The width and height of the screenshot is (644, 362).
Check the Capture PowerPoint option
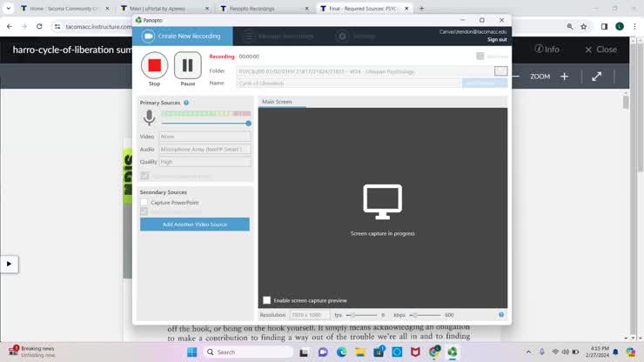144,203
